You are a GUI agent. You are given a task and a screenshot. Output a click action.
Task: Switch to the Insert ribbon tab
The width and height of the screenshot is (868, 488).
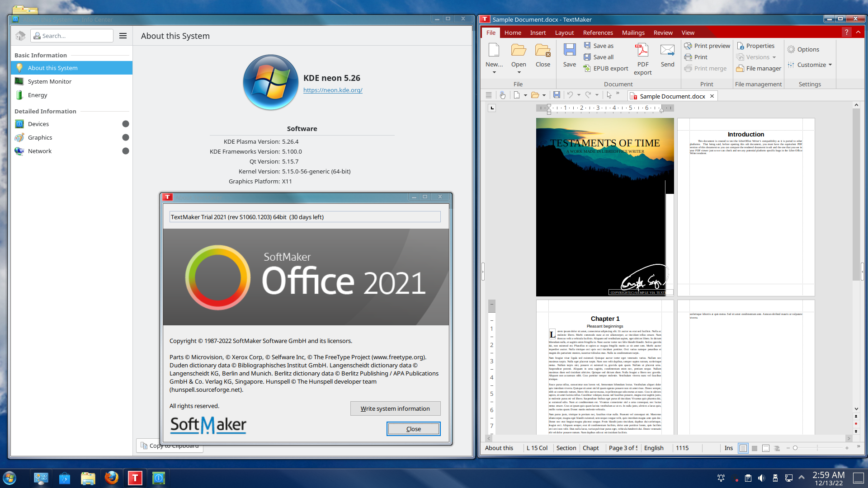coord(538,33)
